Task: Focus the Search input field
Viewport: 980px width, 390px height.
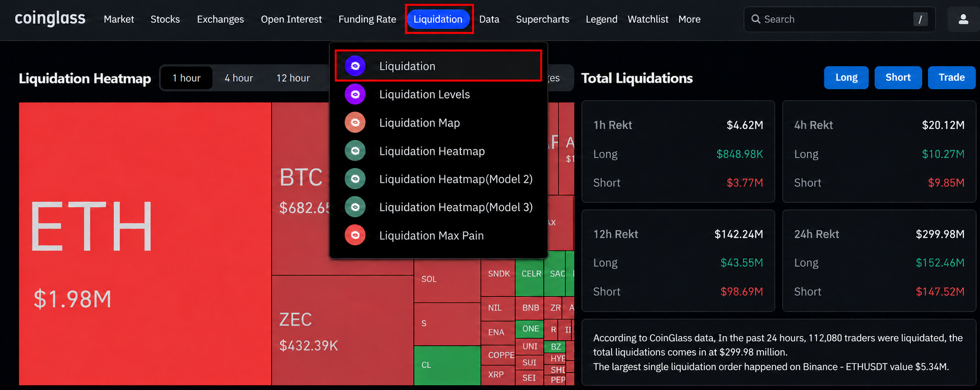Action: tap(839, 19)
